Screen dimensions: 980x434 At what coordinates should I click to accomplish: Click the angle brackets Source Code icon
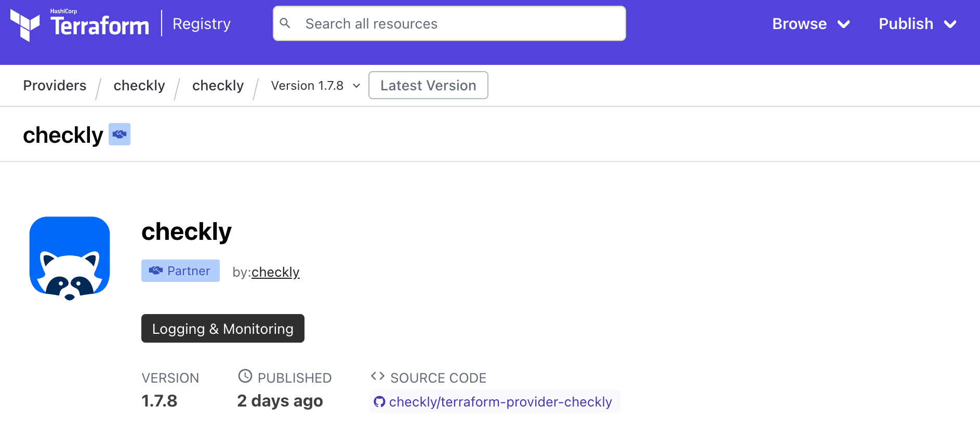378,376
